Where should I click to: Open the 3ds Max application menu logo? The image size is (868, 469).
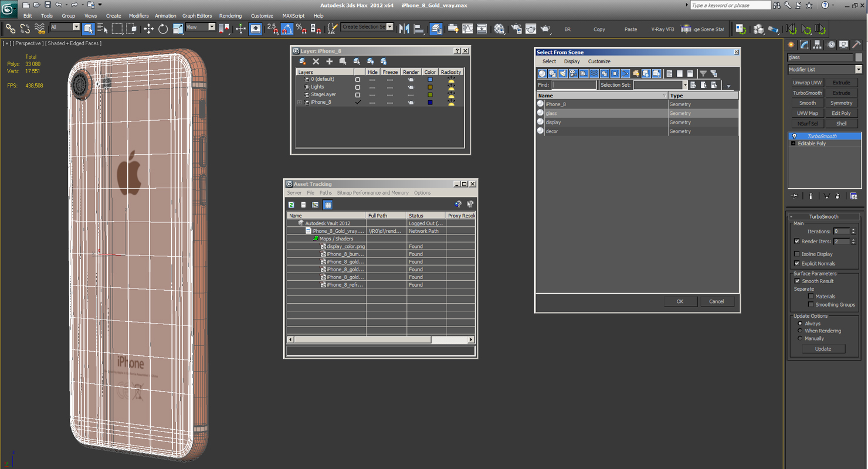click(x=9, y=8)
